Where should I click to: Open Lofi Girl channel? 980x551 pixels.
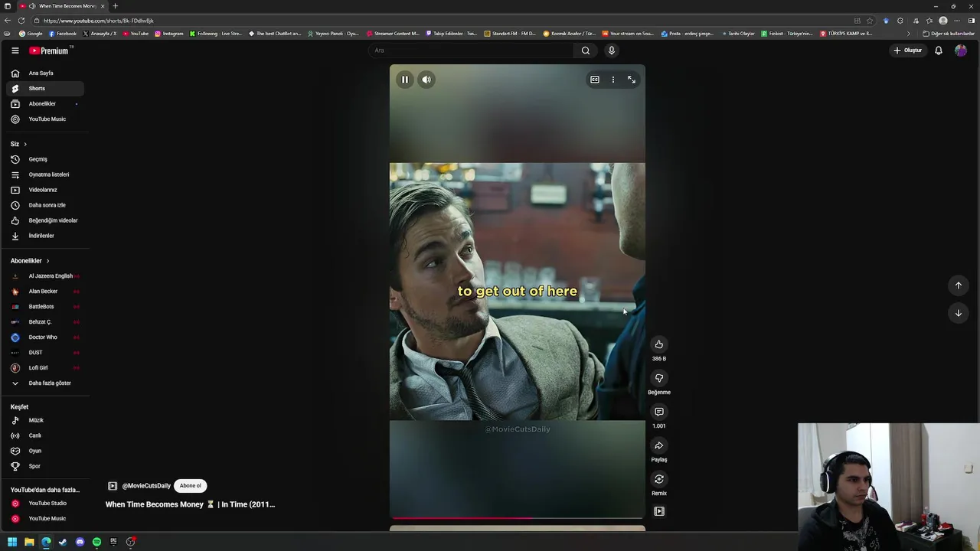(x=45, y=368)
